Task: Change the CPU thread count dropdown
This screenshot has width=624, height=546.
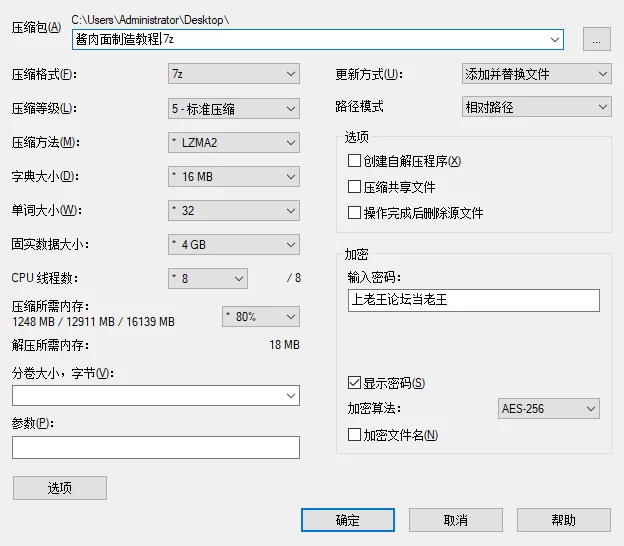Action: [208, 278]
